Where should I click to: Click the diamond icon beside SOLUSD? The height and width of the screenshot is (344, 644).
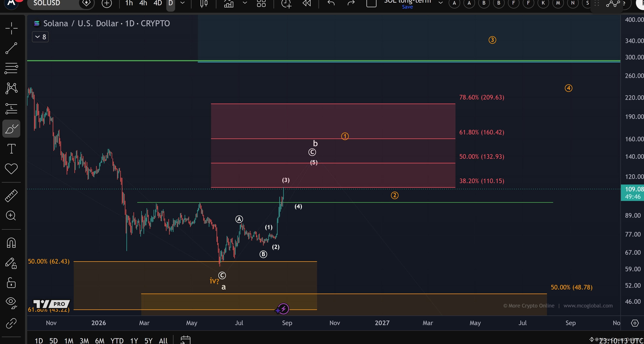pyautogui.click(x=86, y=3)
